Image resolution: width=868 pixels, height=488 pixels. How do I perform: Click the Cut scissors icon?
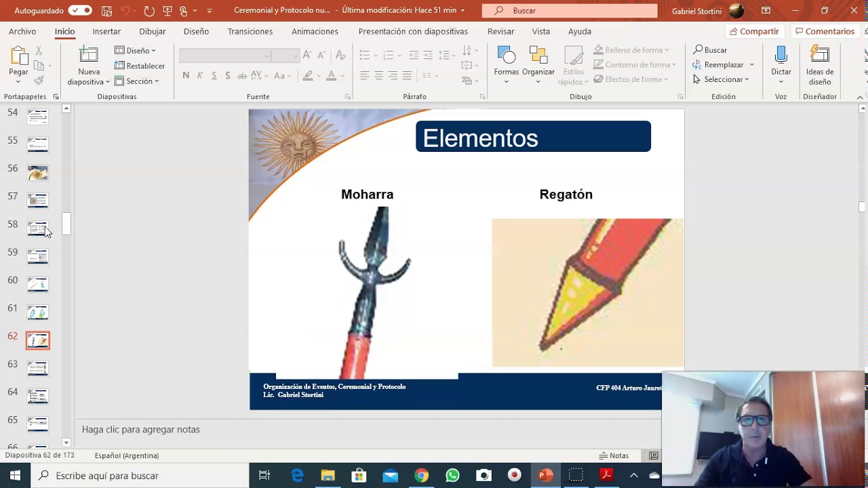39,51
